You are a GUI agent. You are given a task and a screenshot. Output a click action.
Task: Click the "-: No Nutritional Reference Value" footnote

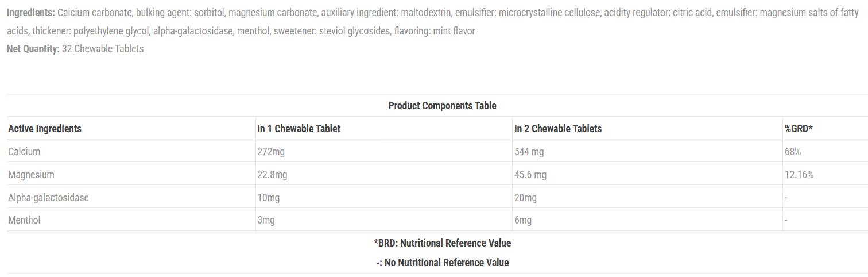pos(442,263)
